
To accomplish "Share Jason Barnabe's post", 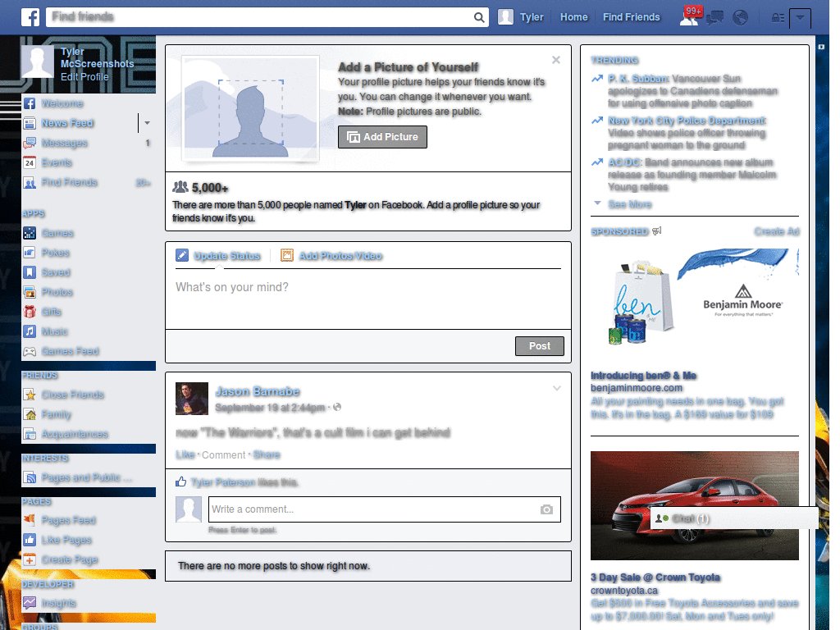I will (x=267, y=454).
